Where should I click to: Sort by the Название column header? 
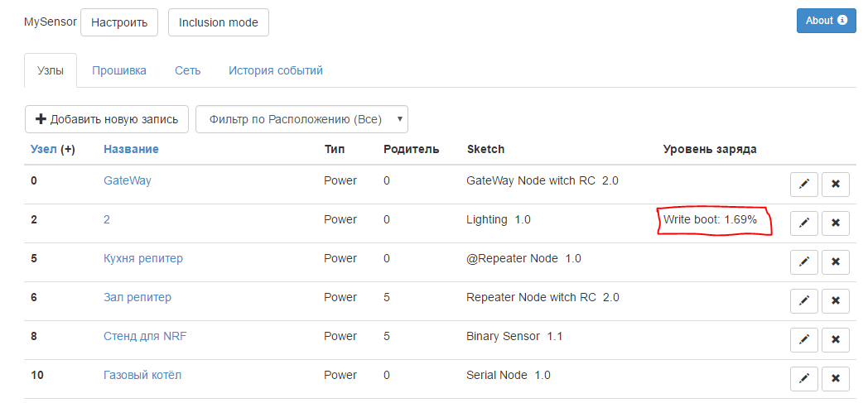tap(131, 149)
